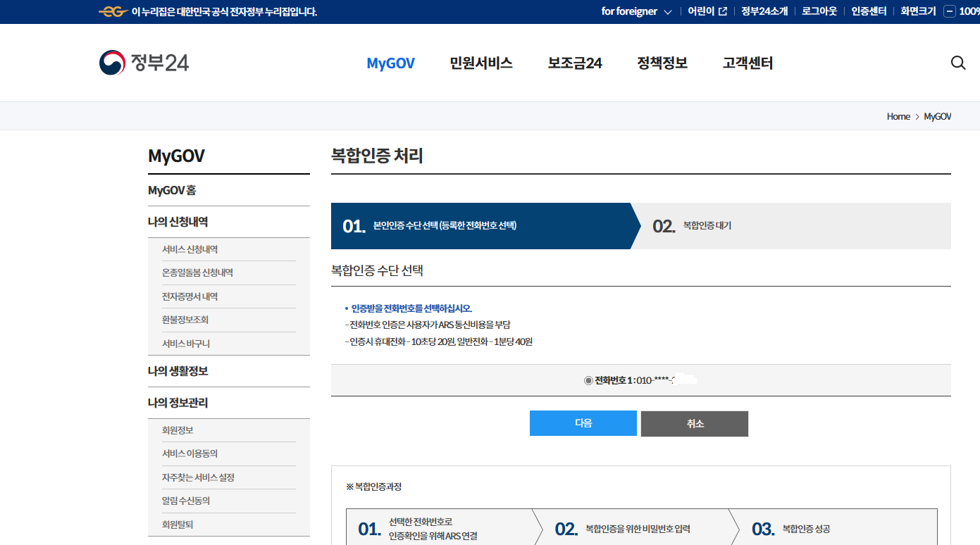Expand the for foreigner language dropdown

636,11
